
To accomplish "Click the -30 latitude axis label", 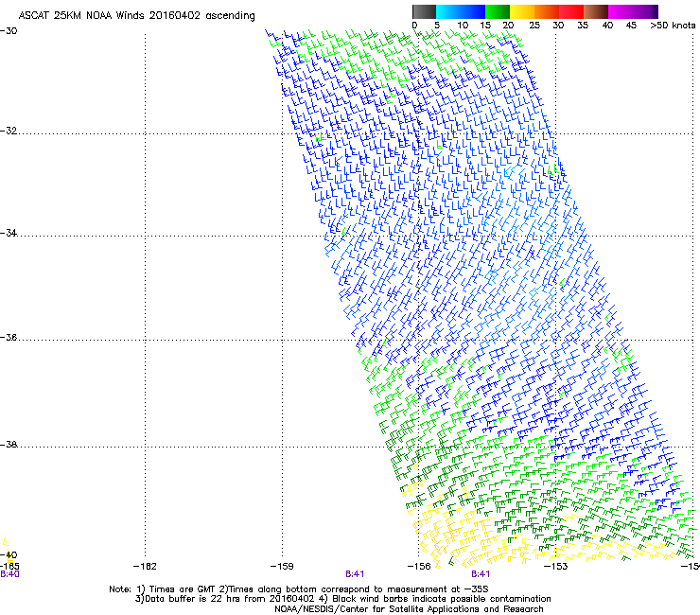I will pyautogui.click(x=9, y=31).
